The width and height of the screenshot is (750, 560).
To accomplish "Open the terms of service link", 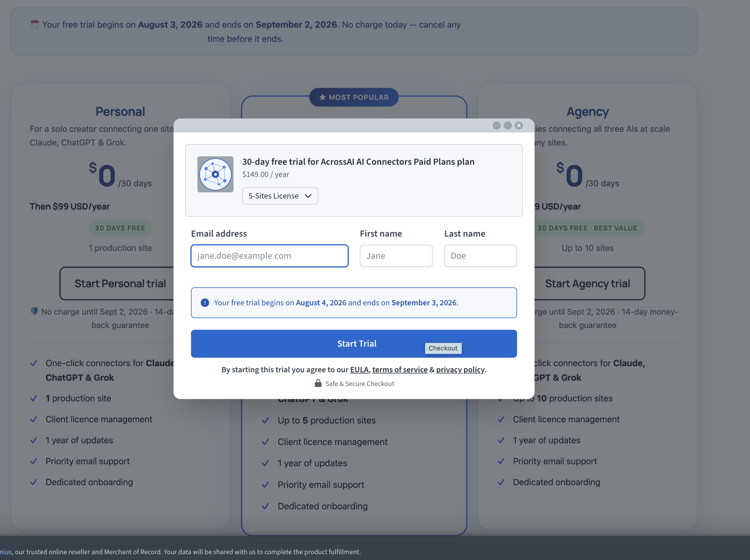I will [x=400, y=370].
